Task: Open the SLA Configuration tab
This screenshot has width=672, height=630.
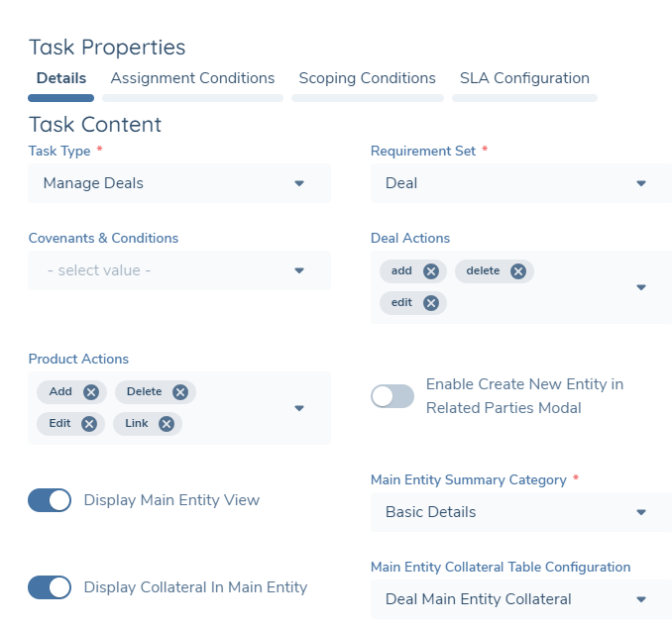Action: (x=524, y=78)
